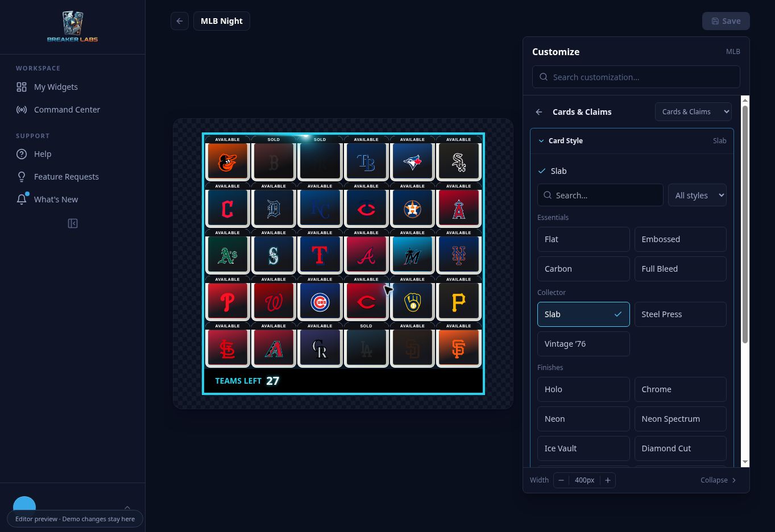Click the Chicago Cubs team card

(x=320, y=297)
